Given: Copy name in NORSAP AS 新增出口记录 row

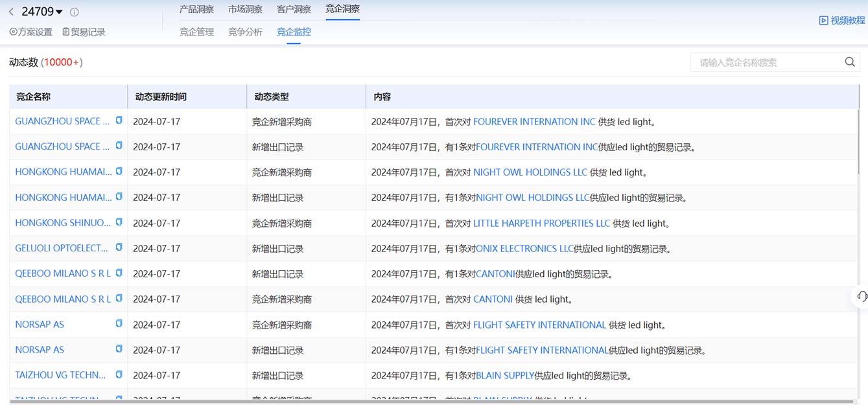Looking at the screenshot, I should tap(119, 349).
